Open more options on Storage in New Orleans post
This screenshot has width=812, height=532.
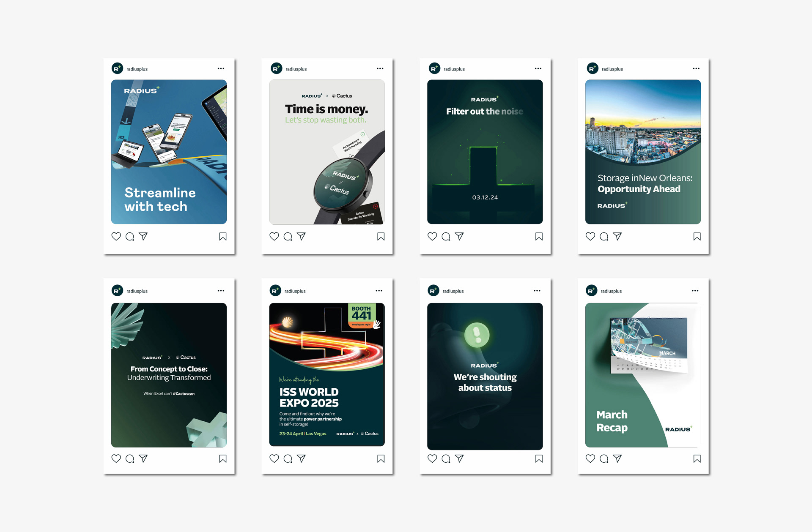[x=696, y=68]
